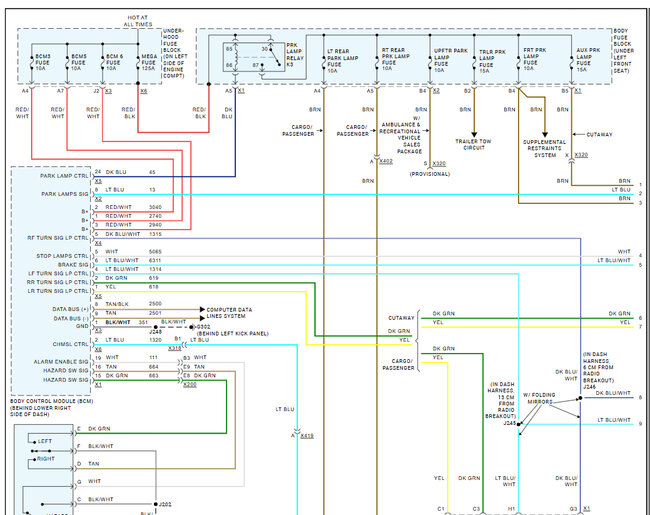Select connector label X419
The width and height of the screenshot is (650, 515).
tap(307, 436)
